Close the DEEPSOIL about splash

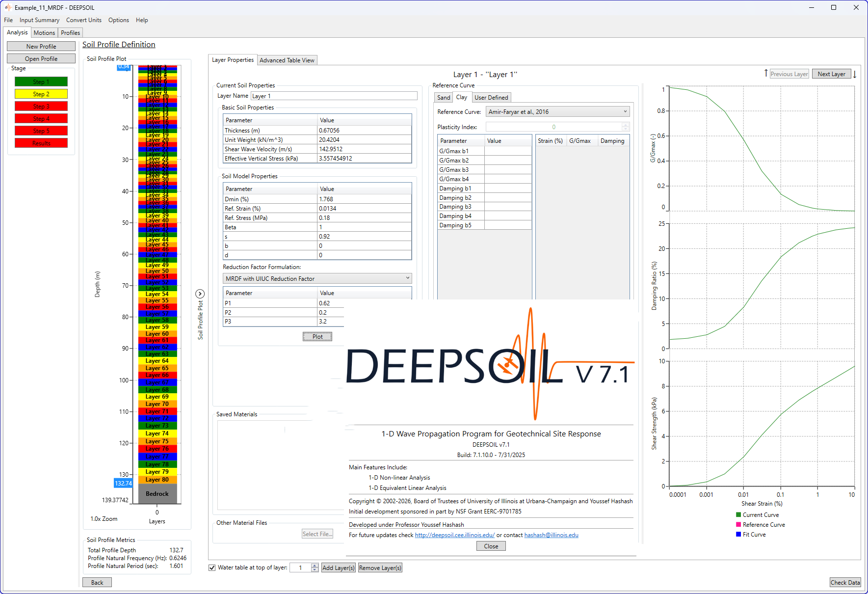[491, 546]
